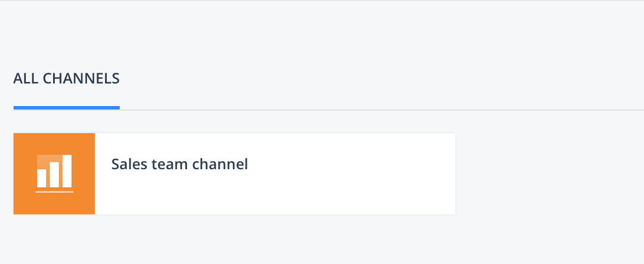This screenshot has height=264, width=644.
Task: Select the orange channel thumbnail tile
Action: click(x=54, y=173)
